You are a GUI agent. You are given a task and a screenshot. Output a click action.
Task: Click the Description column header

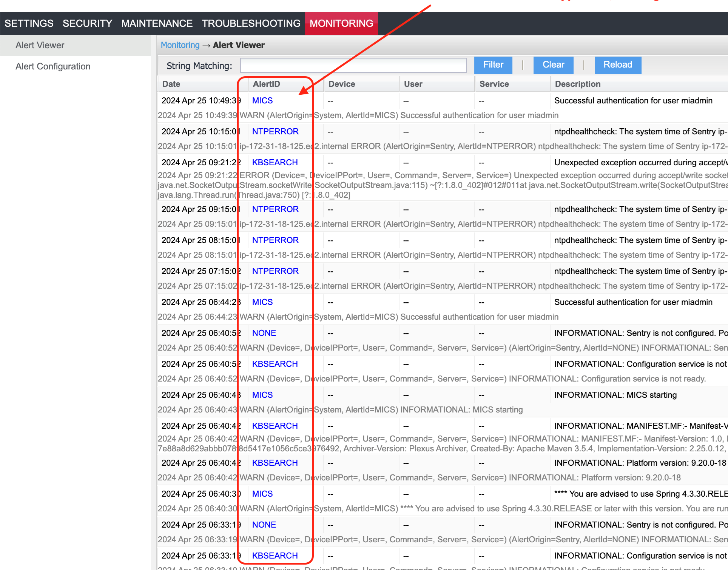click(x=577, y=84)
